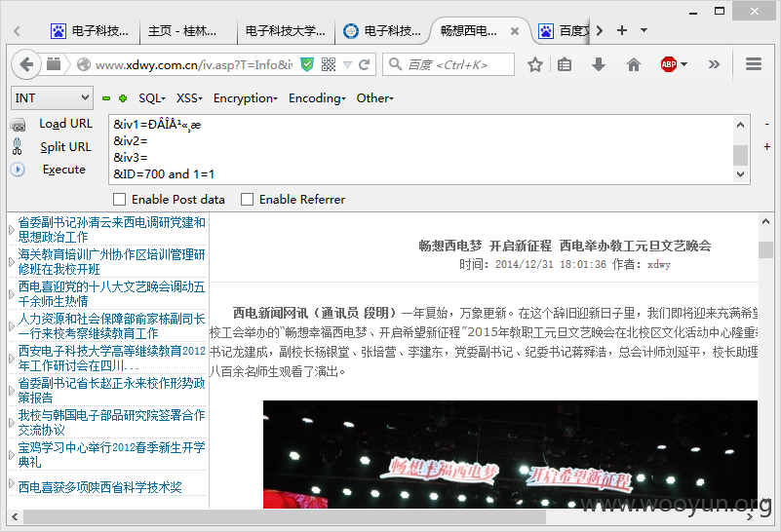The image size is (781, 532).
Task: Open news link 省委副书记孙清云来西电调研
Action: point(112,229)
